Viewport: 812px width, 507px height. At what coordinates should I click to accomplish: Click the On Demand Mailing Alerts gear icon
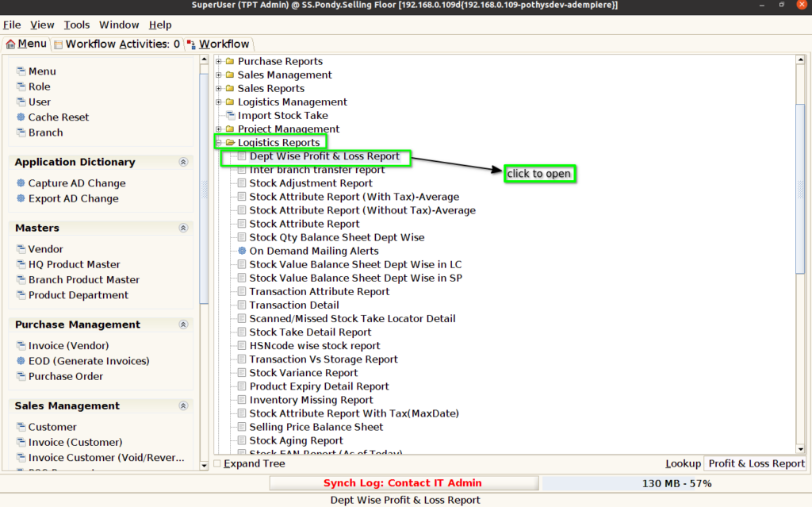[242, 251]
